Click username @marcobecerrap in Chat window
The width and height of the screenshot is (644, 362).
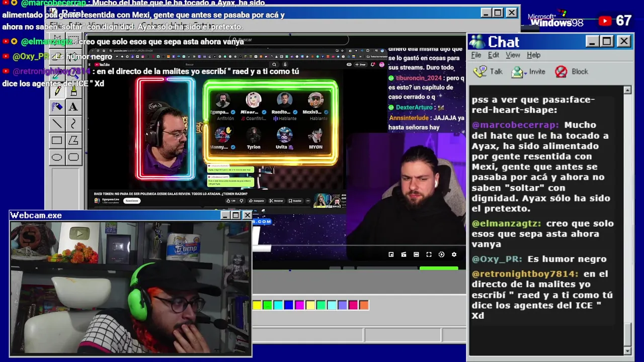point(515,125)
